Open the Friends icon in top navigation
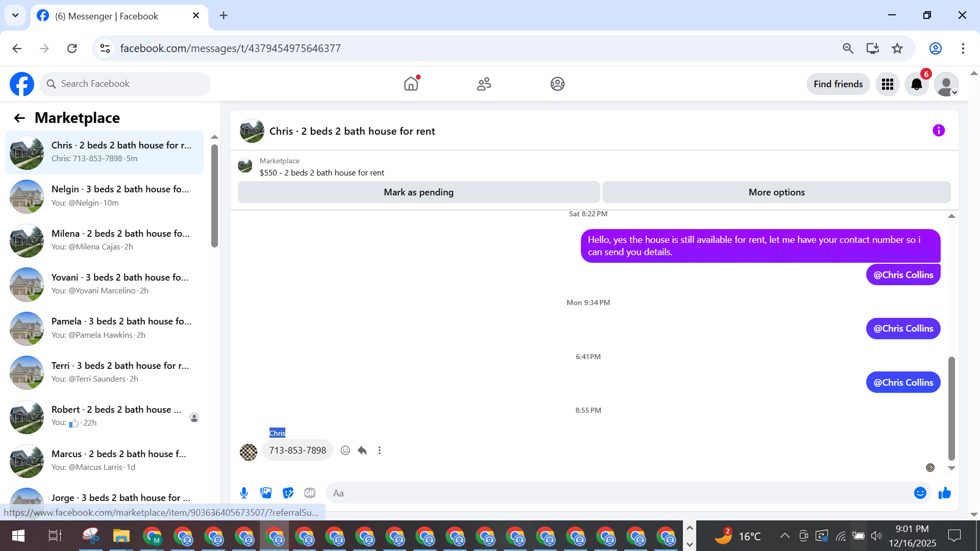Screen dimensions: 980x551 [x=484, y=84]
